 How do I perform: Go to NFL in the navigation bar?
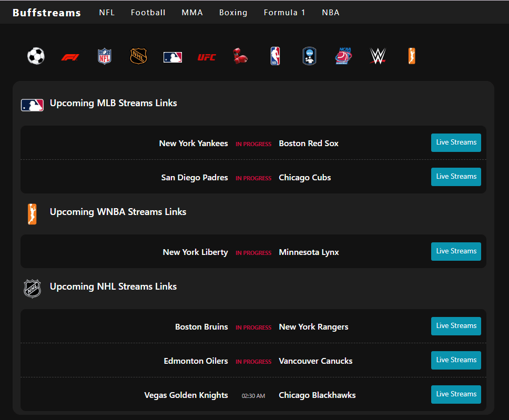(x=107, y=12)
